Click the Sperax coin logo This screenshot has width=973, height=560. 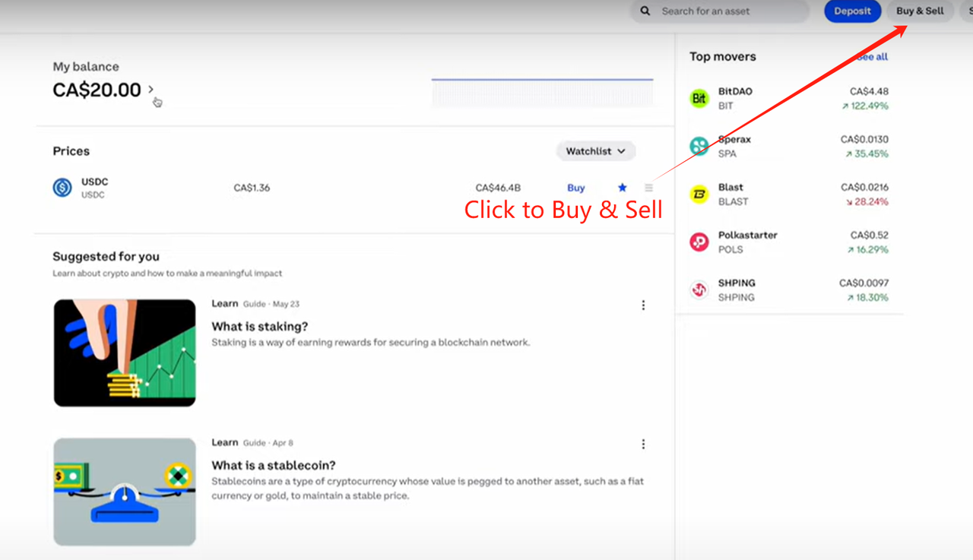(x=699, y=146)
